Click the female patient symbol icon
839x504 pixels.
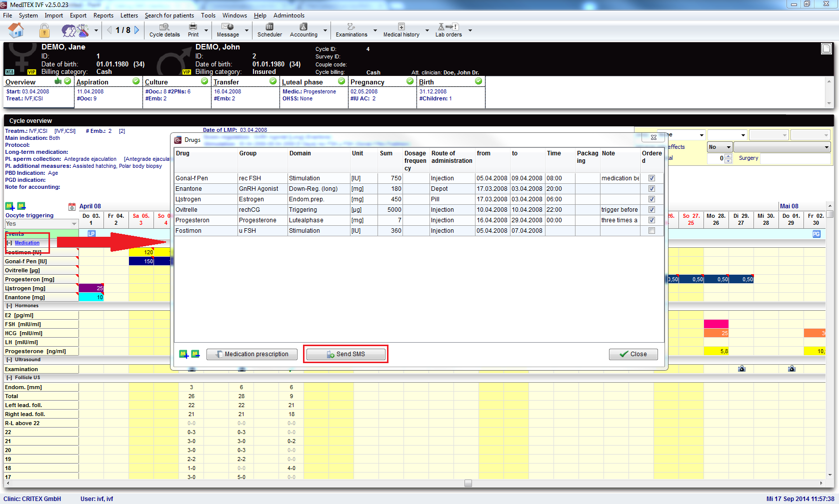22,58
